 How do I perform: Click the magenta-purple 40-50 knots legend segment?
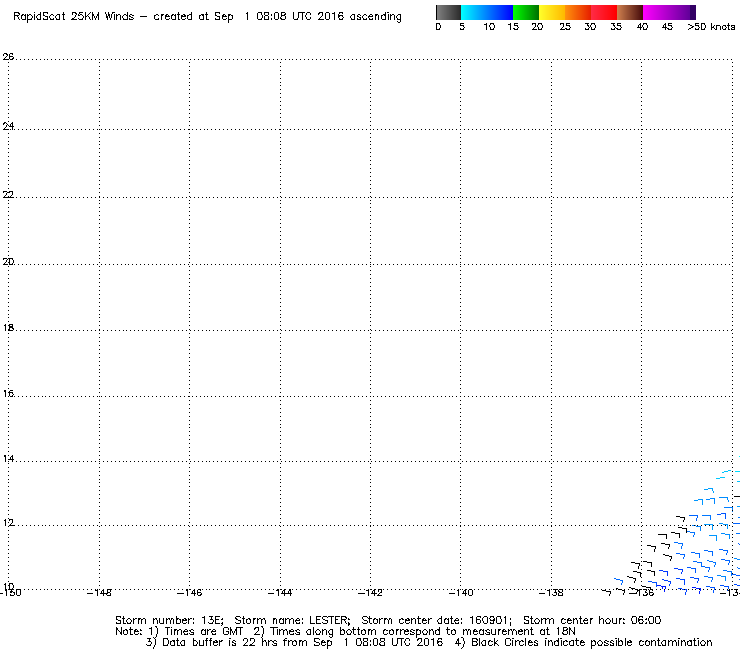click(669, 12)
